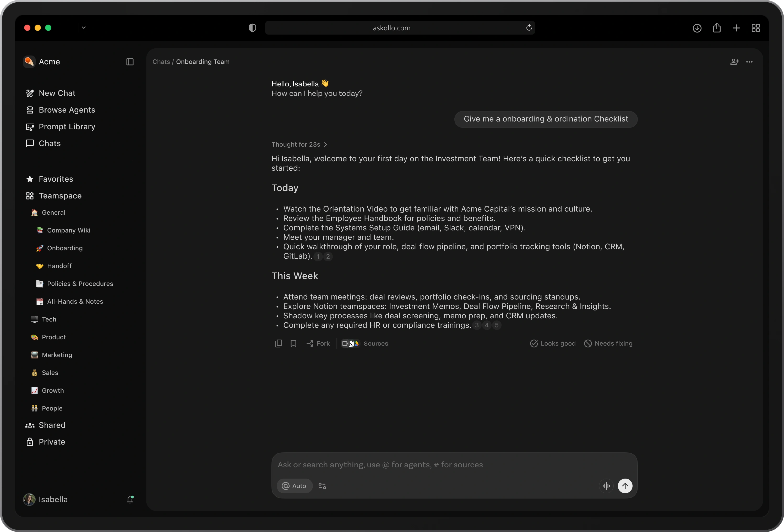Screen dimensions: 784x532
Task: Bookmark the response with the bookmark icon
Action: pyautogui.click(x=293, y=343)
